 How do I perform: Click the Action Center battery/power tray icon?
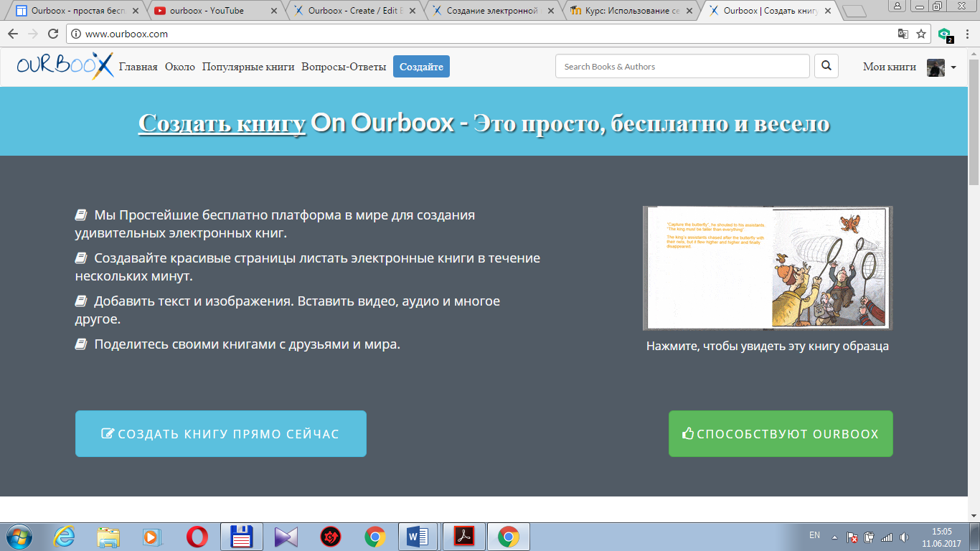pyautogui.click(x=870, y=537)
